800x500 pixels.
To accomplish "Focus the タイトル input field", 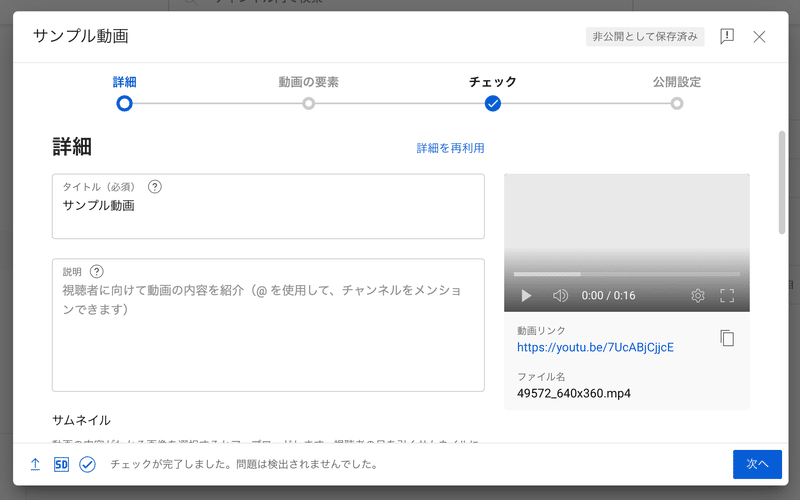I will (268, 206).
